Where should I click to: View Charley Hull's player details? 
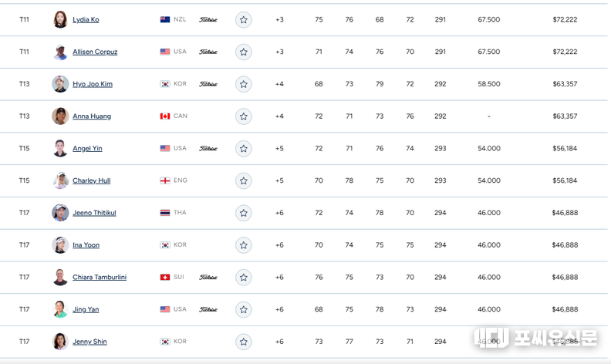tap(91, 180)
